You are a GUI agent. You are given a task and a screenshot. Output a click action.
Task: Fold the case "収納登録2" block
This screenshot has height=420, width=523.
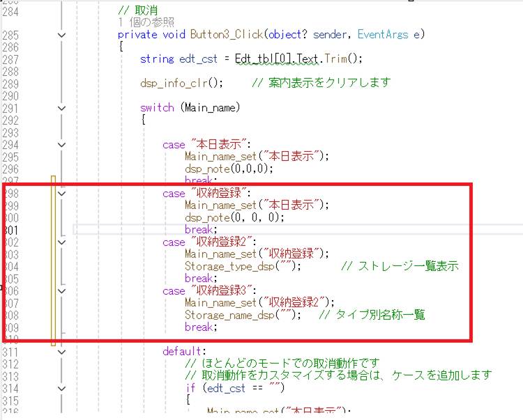click(61, 242)
